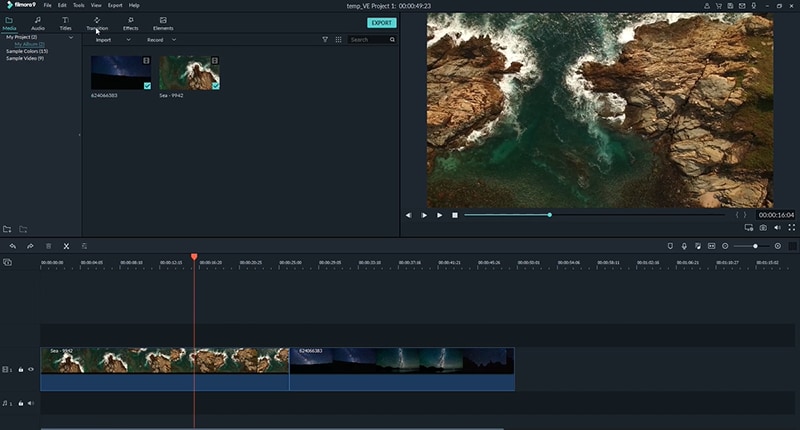Click the scissors split icon
Screen dimensions: 800x430
[x=66, y=246]
